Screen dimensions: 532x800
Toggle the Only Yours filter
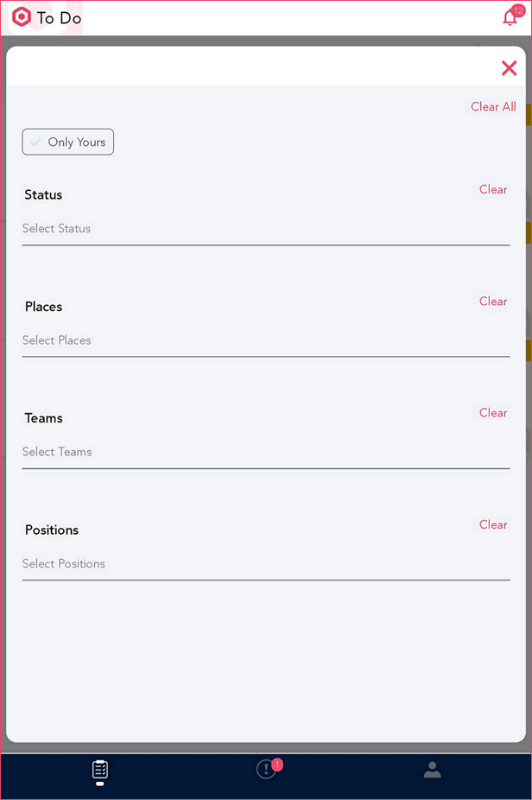tap(68, 142)
